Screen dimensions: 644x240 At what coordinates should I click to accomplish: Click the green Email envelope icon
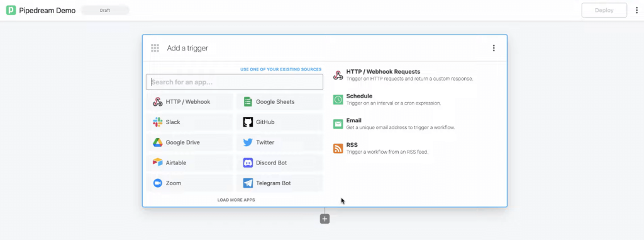338,124
